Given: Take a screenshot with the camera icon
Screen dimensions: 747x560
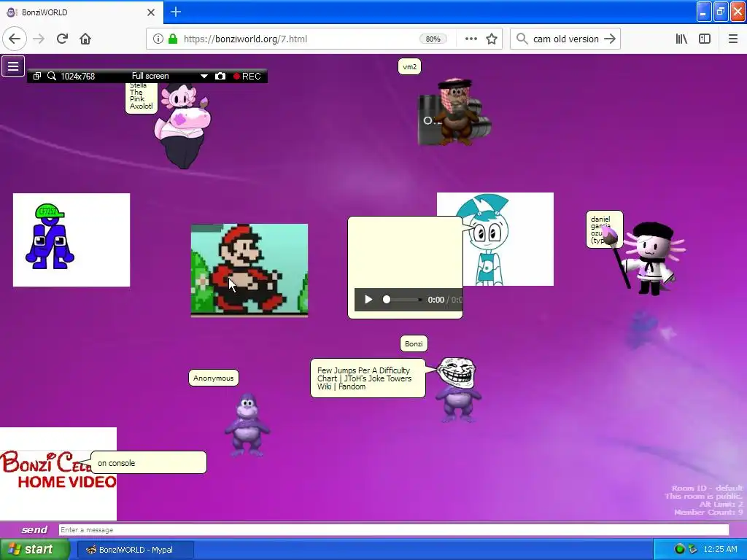Looking at the screenshot, I should coord(220,76).
